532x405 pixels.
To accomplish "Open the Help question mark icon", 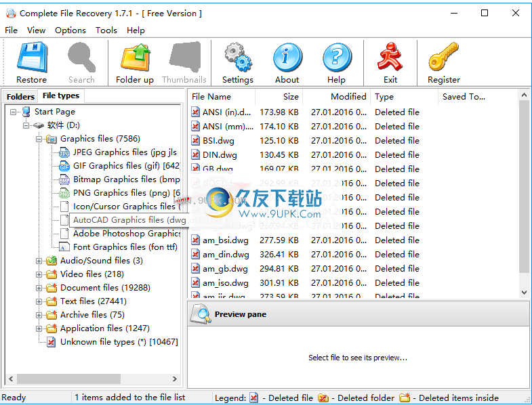I will 337,57.
